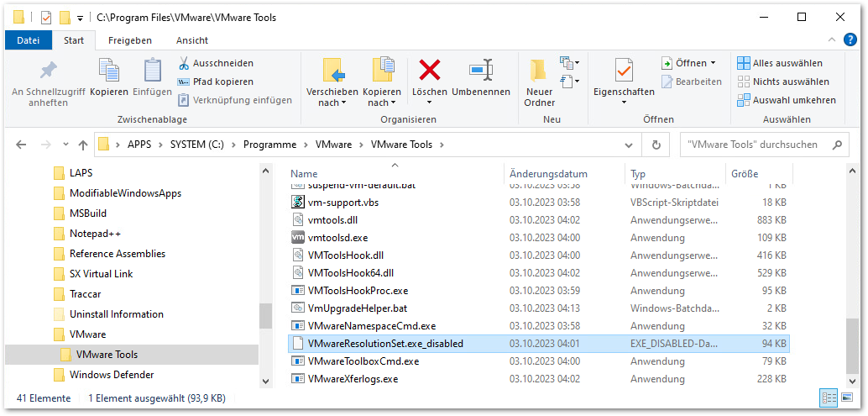The width and height of the screenshot is (868, 416).
Task: Open the Einfacher Zugriff dropdown
Action: 570,82
